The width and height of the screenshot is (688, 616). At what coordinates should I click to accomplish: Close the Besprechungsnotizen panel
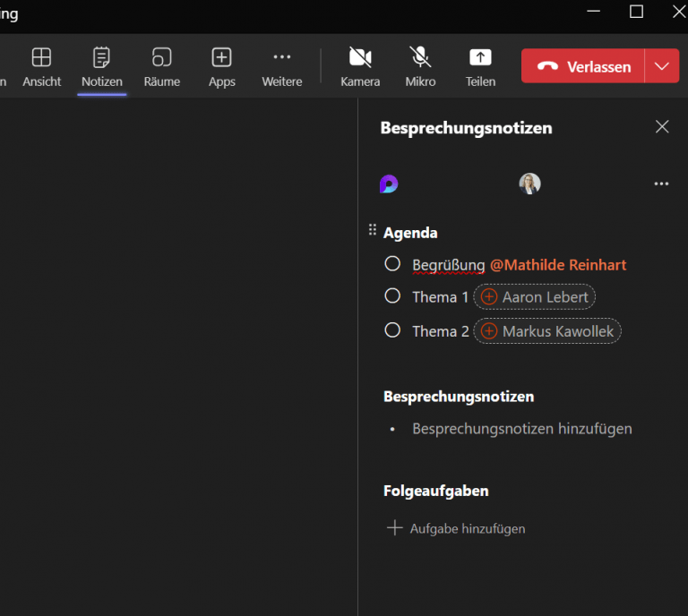click(x=662, y=127)
